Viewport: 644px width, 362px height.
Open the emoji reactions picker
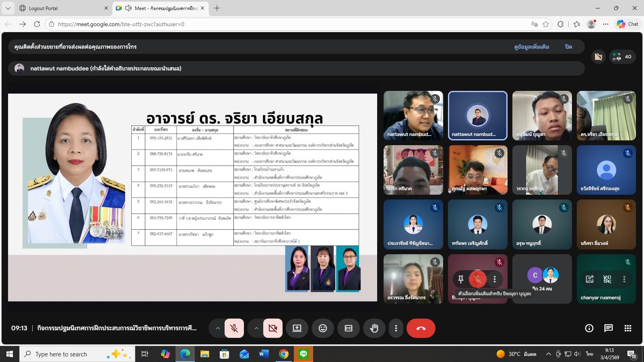coord(322,328)
